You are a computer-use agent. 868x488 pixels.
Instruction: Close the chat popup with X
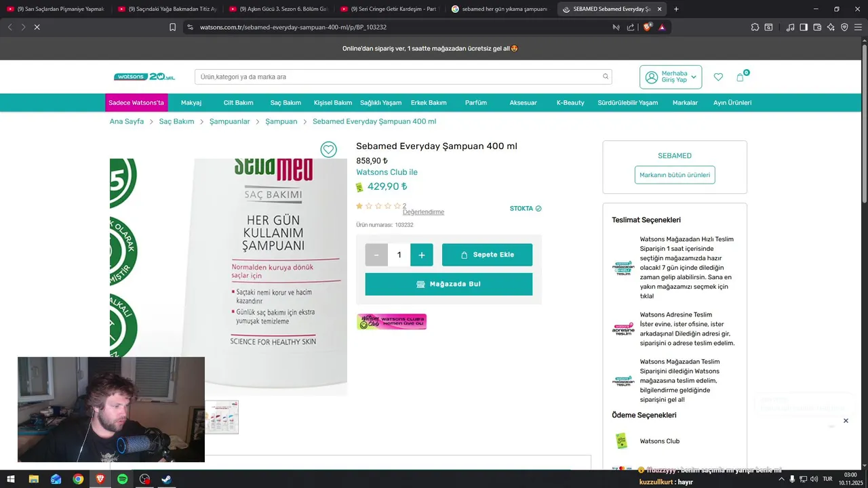click(x=846, y=421)
